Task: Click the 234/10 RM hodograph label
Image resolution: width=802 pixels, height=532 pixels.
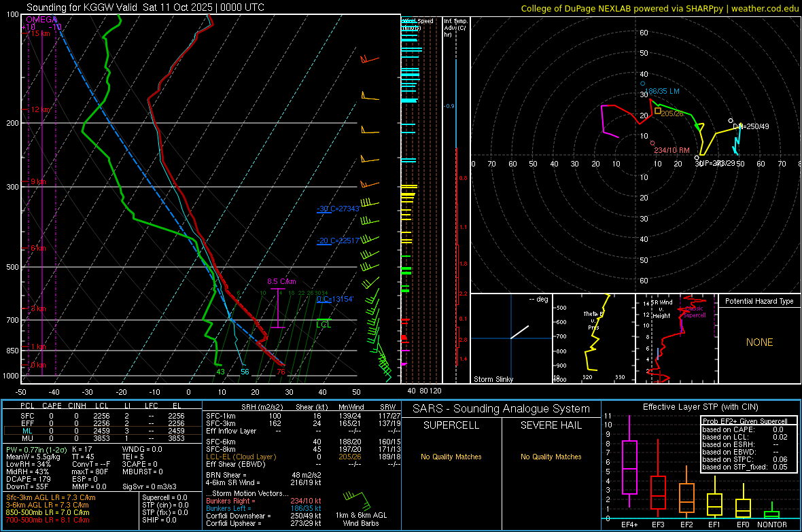Action: 672,150
